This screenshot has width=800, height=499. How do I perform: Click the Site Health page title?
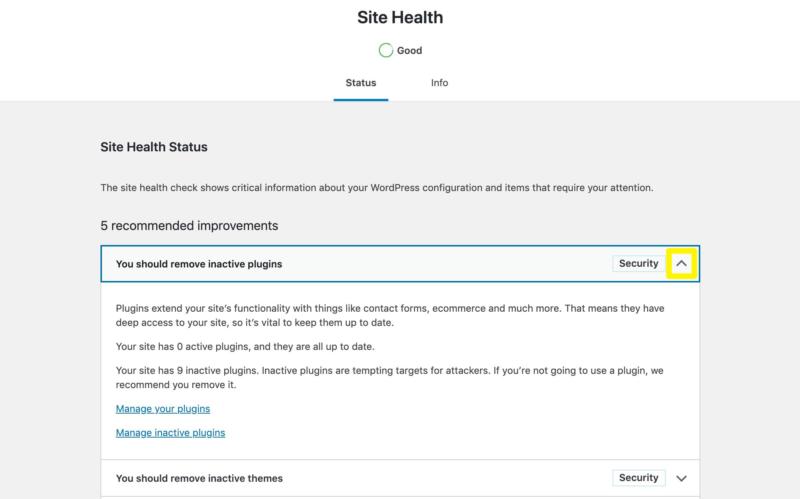pos(400,17)
